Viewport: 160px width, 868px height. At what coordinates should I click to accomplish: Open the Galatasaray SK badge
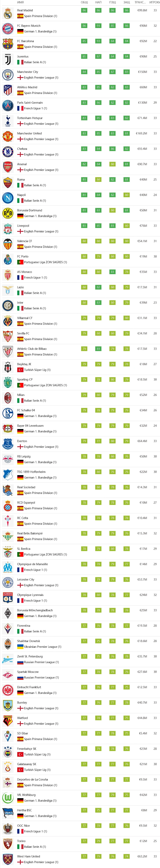point(8,767)
